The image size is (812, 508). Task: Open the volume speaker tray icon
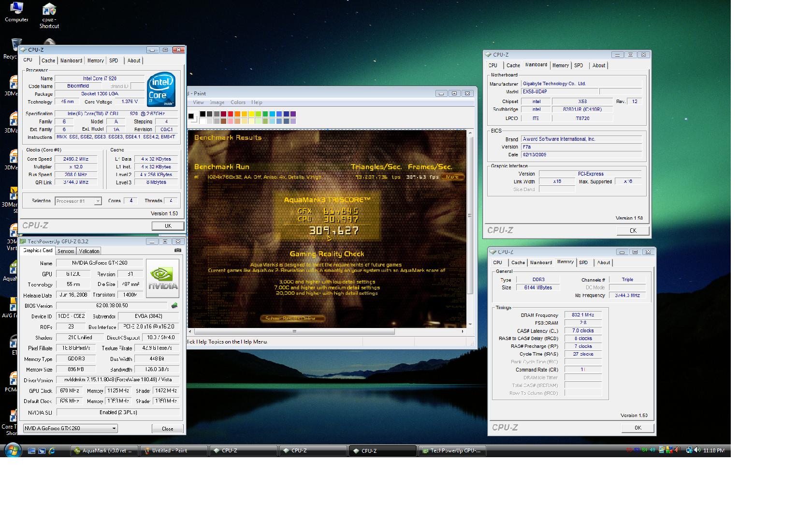point(697,450)
